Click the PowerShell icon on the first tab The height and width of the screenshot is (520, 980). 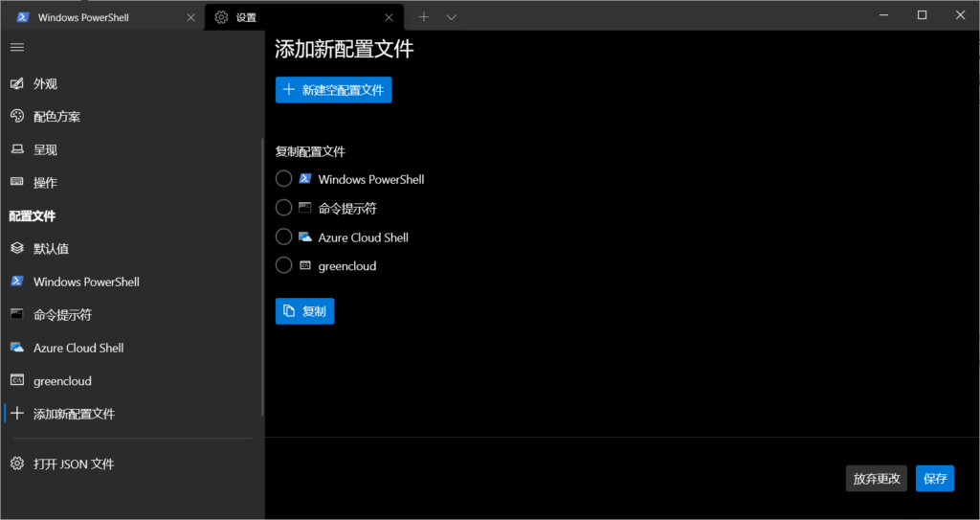click(x=23, y=17)
